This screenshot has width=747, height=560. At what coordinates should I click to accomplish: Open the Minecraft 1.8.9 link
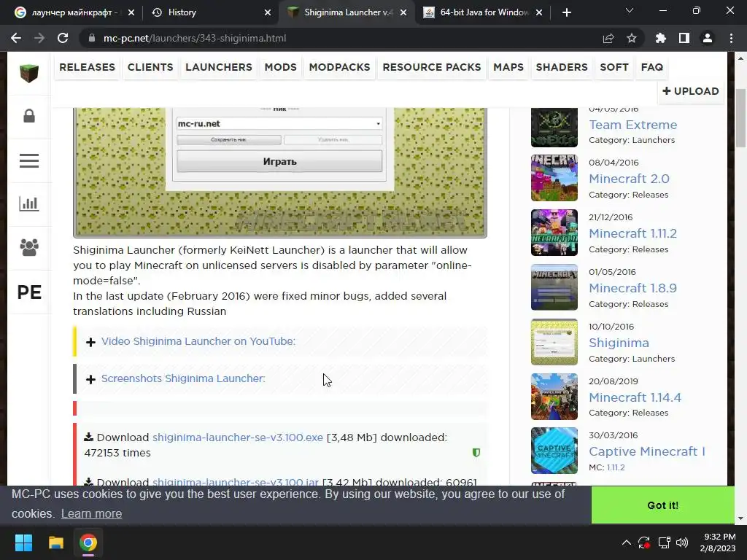pyautogui.click(x=632, y=288)
